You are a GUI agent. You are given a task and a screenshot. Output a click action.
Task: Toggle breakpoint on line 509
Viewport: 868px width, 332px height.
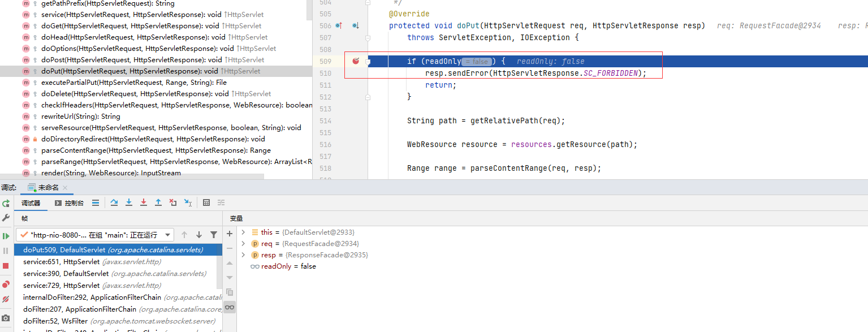coord(356,61)
